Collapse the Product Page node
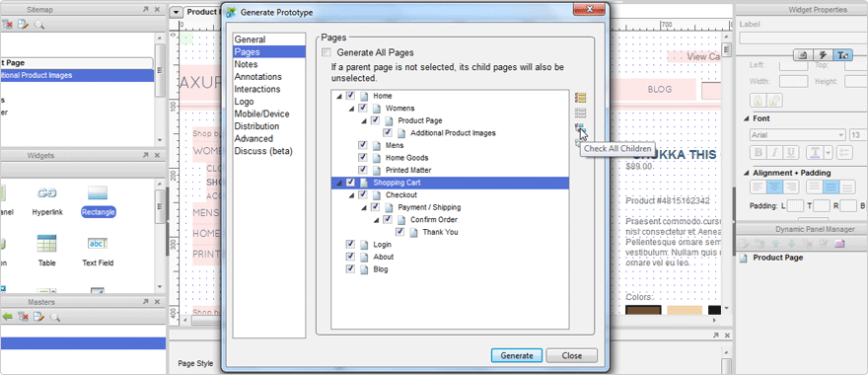 click(x=364, y=120)
